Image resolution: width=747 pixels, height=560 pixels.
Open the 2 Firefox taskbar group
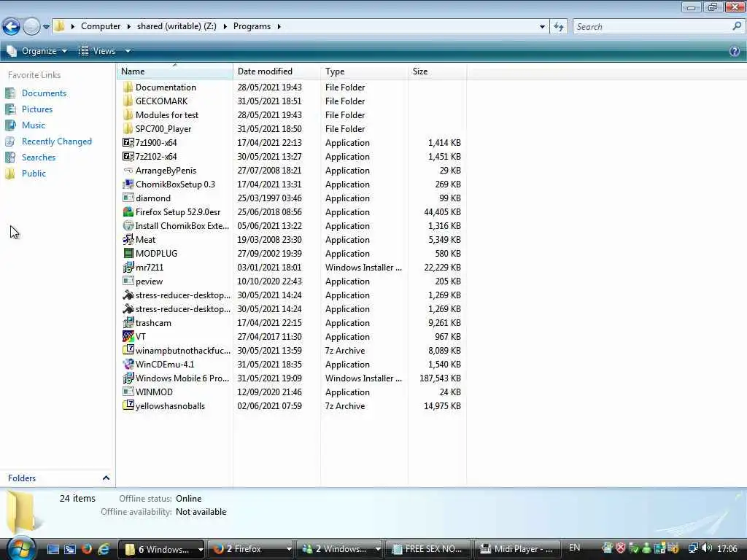(x=251, y=549)
